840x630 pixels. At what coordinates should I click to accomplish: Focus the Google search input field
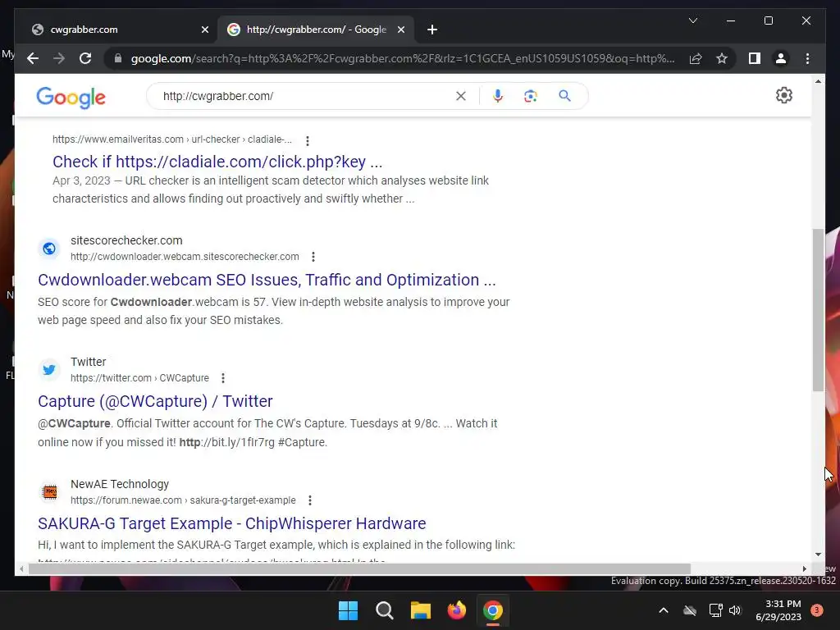point(305,96)
